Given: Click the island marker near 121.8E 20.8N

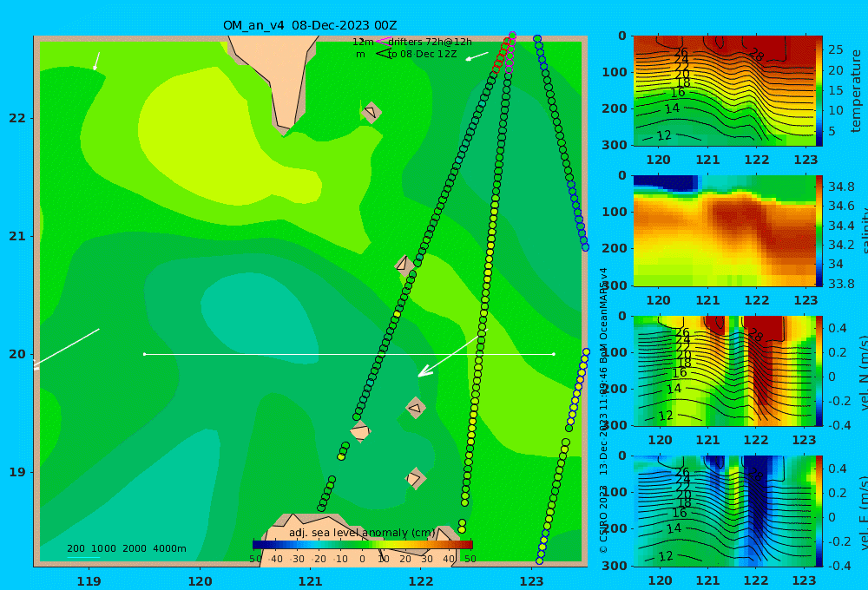Looking at the screenshot, I should pos(404,265).
